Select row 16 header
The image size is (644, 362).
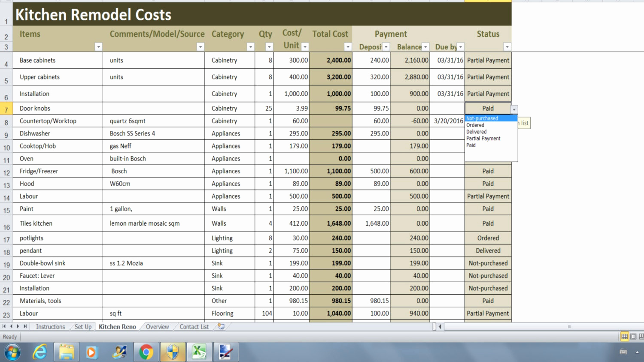pos(6,223)
